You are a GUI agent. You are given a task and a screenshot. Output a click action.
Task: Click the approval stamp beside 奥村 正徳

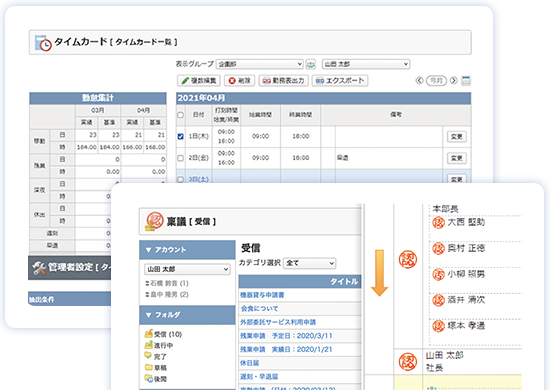coord(438,248)
